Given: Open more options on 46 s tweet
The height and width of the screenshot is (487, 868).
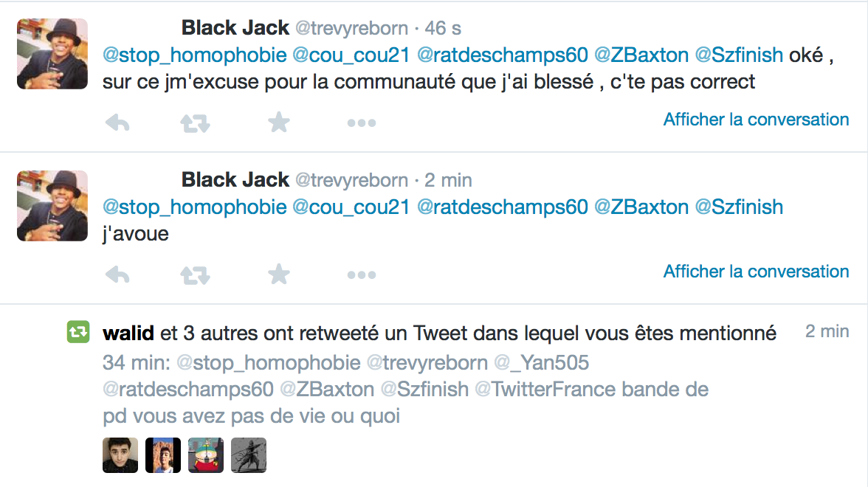Looking at the screenshot, I should point(362,122).
